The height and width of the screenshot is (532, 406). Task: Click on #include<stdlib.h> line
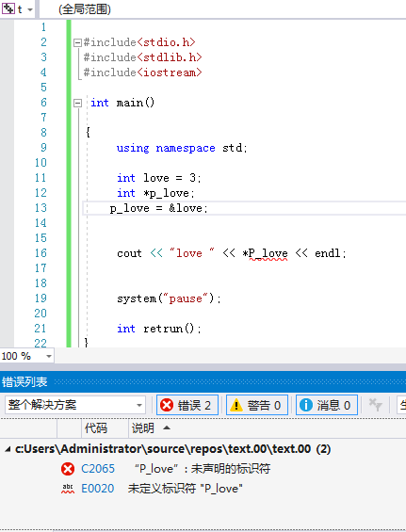(142, 57)
